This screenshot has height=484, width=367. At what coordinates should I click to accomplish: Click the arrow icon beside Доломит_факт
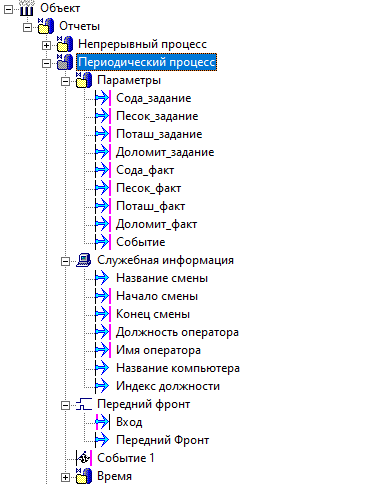pos(103,224)
